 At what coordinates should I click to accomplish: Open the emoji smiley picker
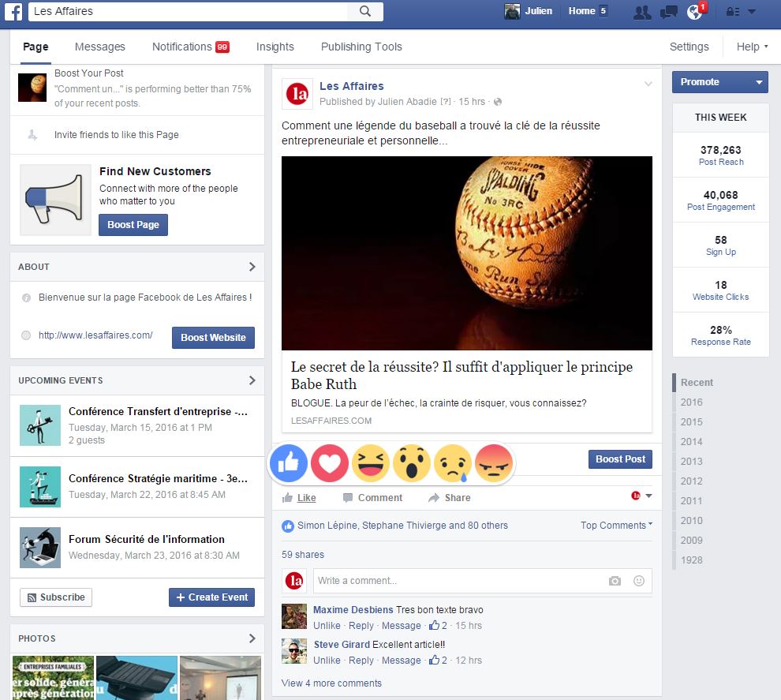(x=639, y=581)
